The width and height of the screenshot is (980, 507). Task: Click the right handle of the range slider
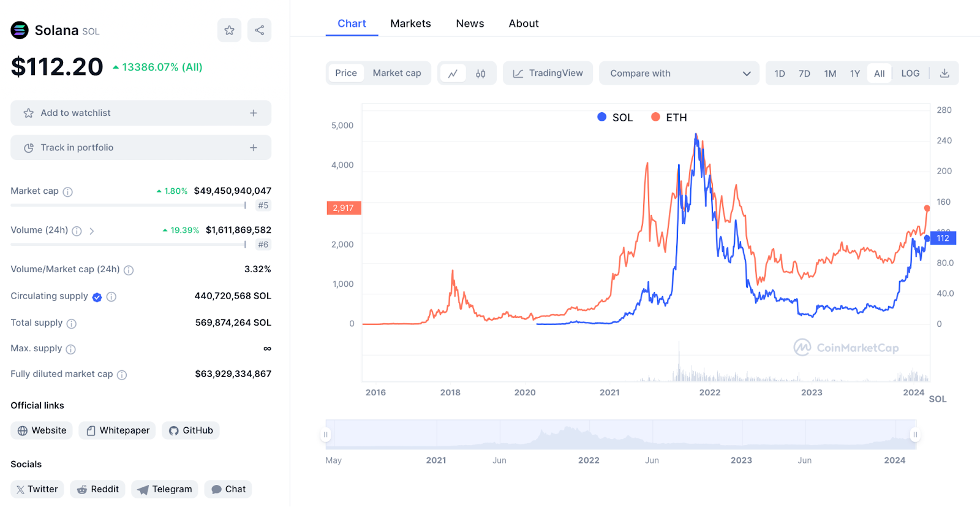pyautogui.click(x=915, y=435)
